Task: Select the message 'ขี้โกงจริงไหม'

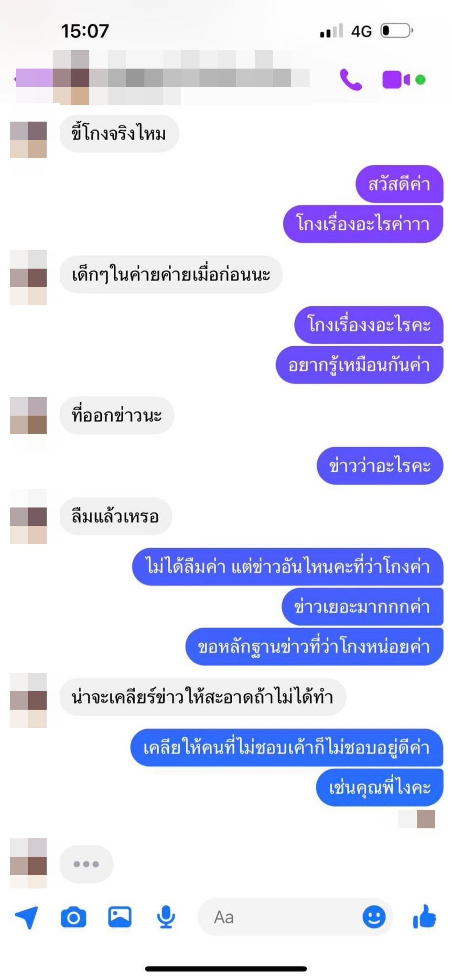Action: (x=119, y=134)
